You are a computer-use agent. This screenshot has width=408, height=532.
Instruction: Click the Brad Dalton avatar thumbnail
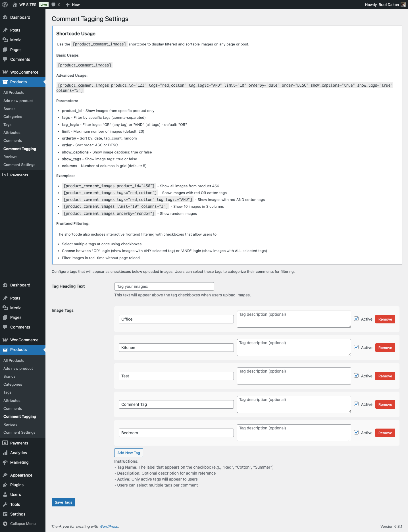403,5
